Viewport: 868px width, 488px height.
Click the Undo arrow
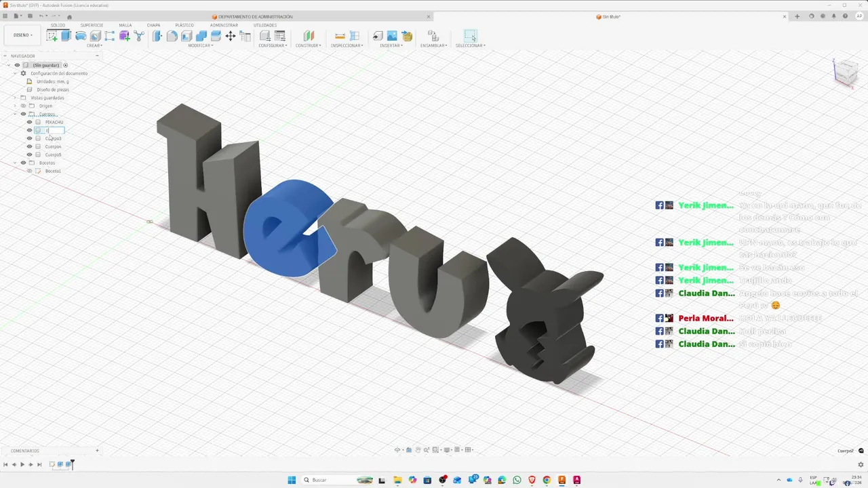pos(41,16)
